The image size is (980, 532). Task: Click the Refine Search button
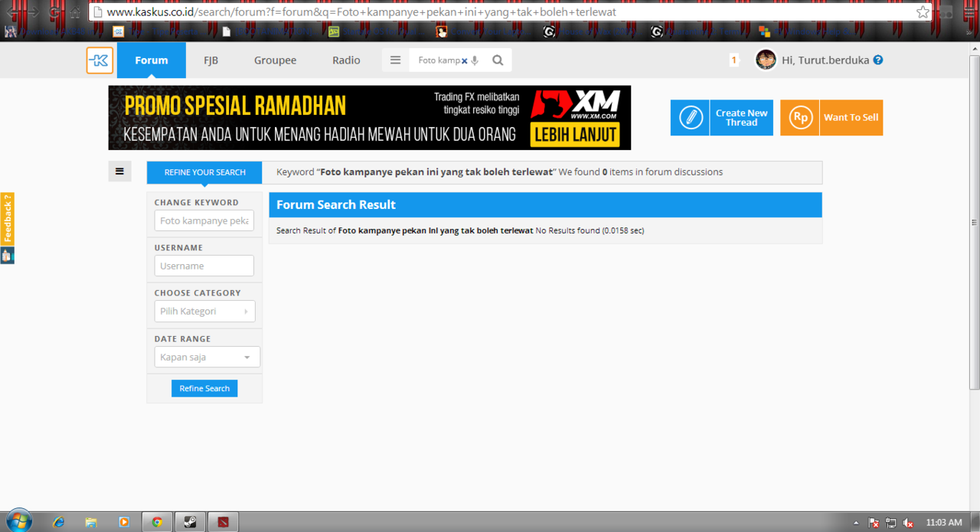204,388
